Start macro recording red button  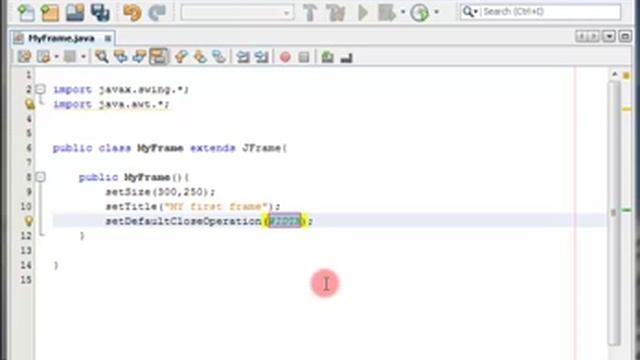tap(285, 57)
